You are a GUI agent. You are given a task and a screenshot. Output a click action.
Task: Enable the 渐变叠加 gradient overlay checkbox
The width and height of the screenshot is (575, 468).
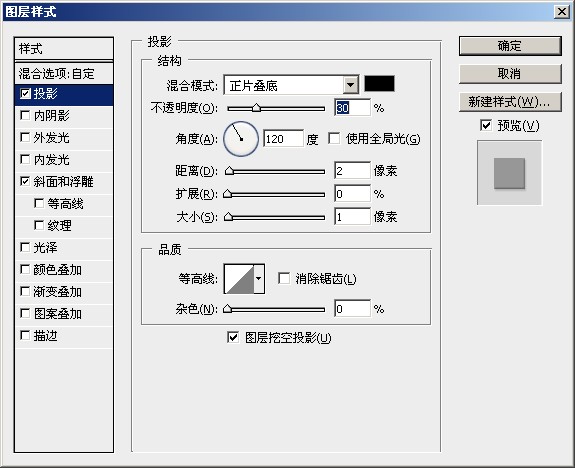pos(25,291)
